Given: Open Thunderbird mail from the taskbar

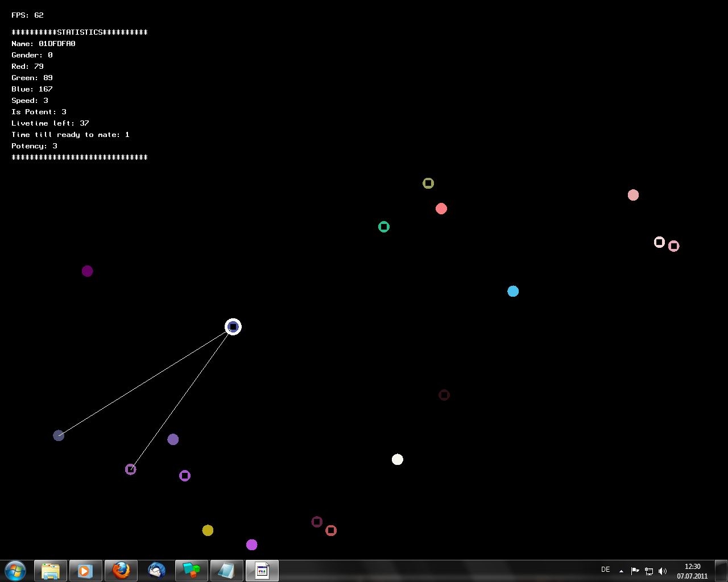Looking at the screenshot, I should 156,570.
